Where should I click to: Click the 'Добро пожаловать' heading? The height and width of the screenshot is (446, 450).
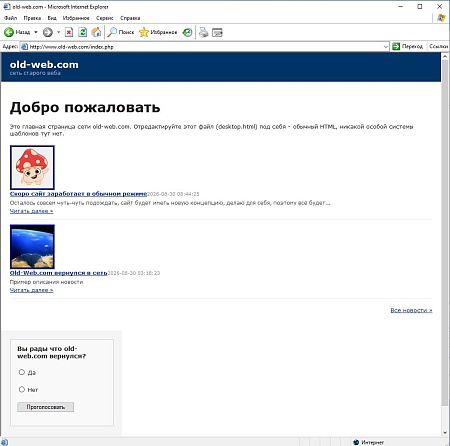point(85,108)
